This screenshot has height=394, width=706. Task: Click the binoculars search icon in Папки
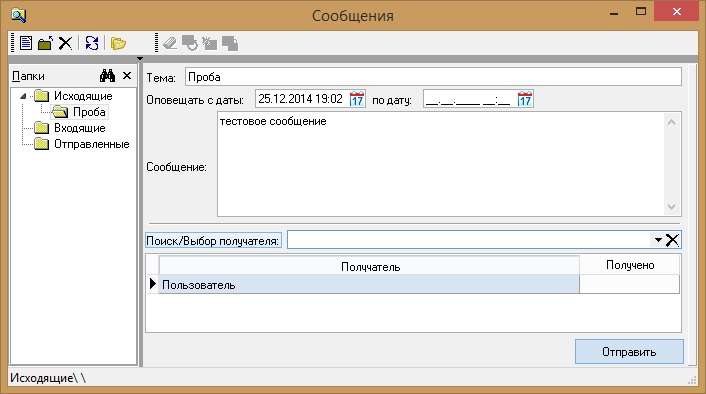pyautogui.click(x=107, y=76)
